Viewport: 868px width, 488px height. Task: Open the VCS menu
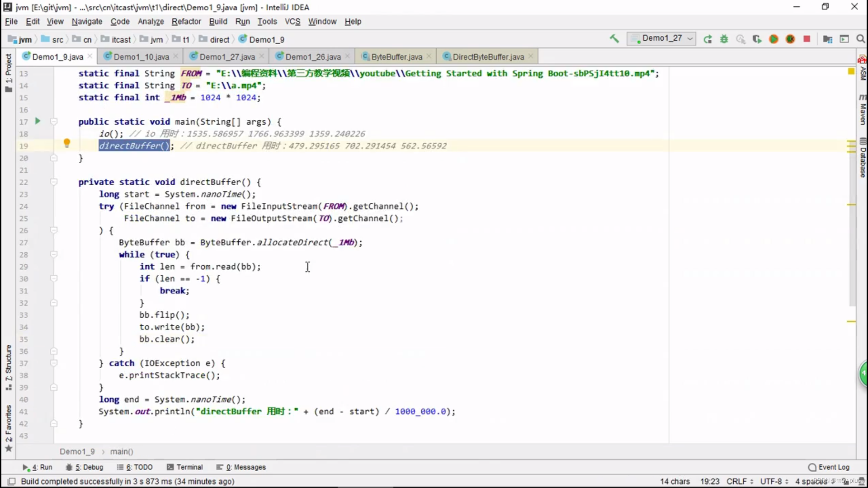click(x=292, y=21)
